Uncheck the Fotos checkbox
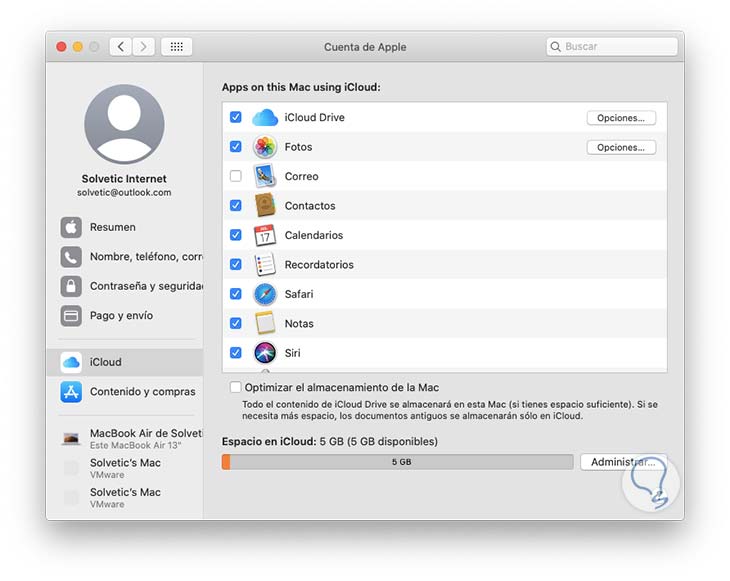Viewport: 730px width, 581px height. tap(236, 147)
